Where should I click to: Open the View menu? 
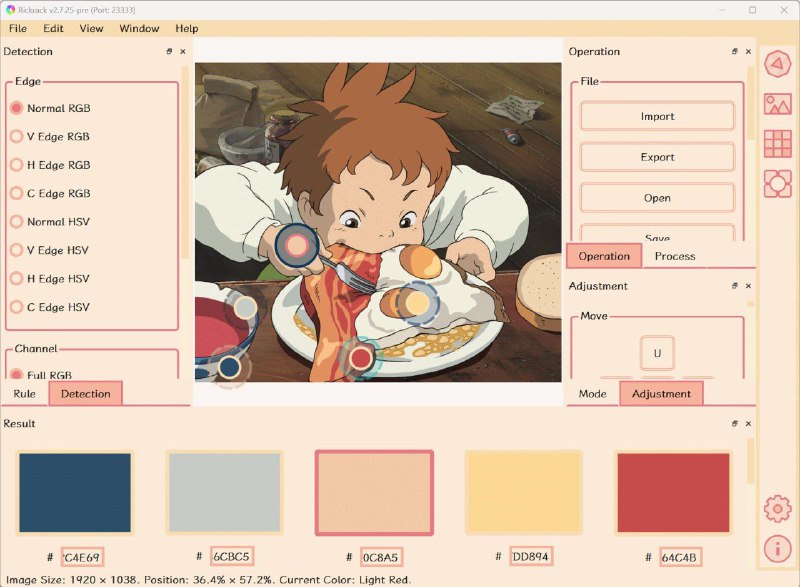click(91, 29)
